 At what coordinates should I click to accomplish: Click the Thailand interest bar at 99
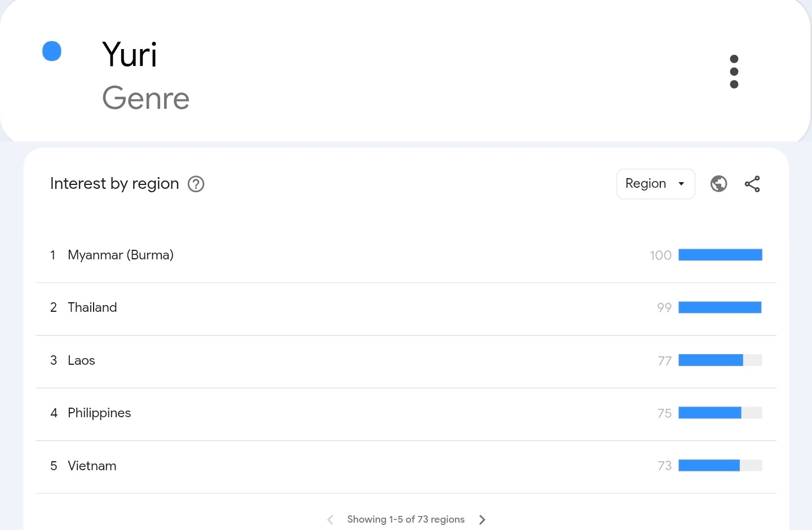(720, 307)
